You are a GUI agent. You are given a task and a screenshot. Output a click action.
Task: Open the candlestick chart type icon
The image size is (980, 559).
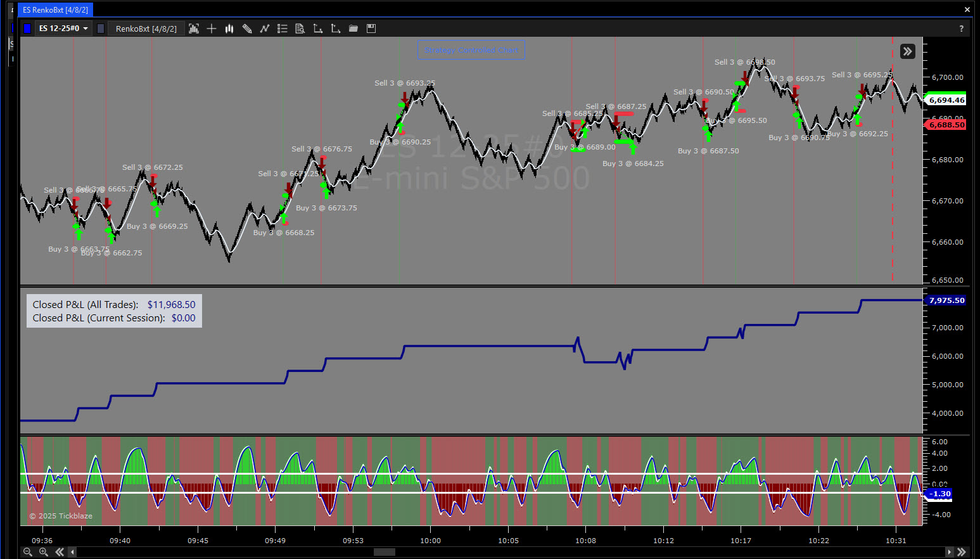coord(229,29)
